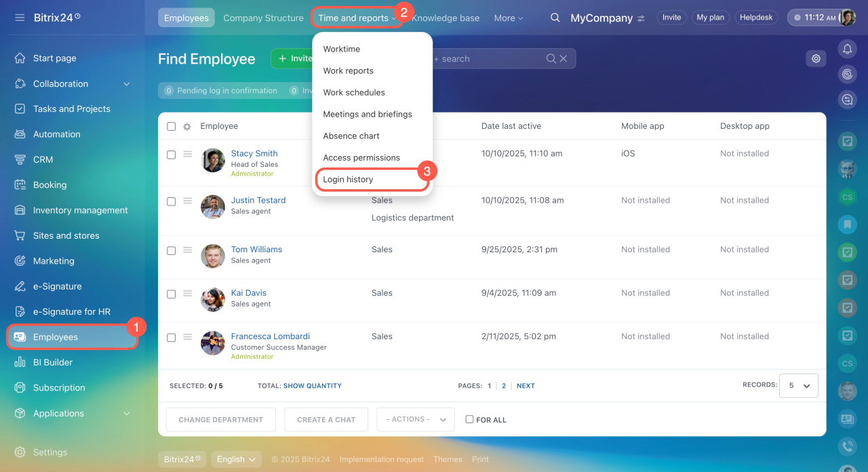Tick the select-all checkbox in table header
The width and height of the screenshot is (868, 472).
tap(171, 126)
